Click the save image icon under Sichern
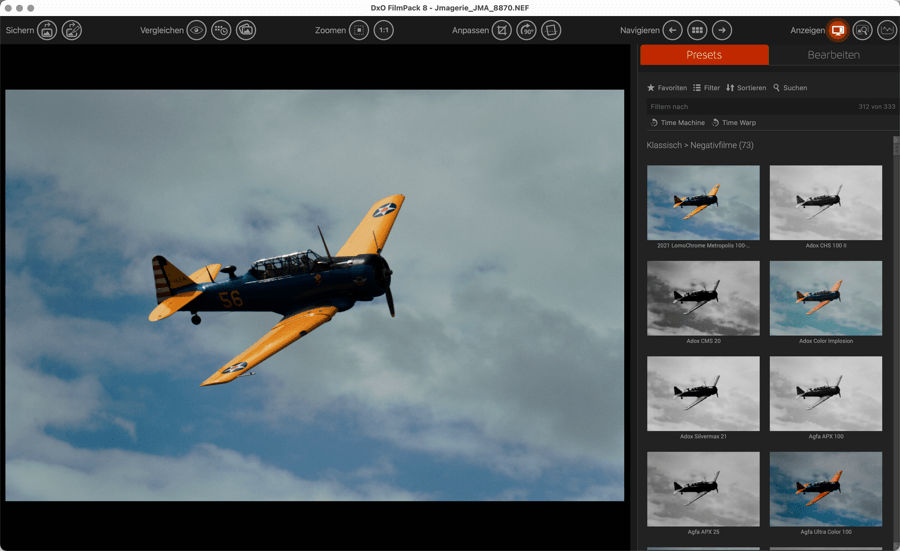Screen dimensions: 900x551 47,31
